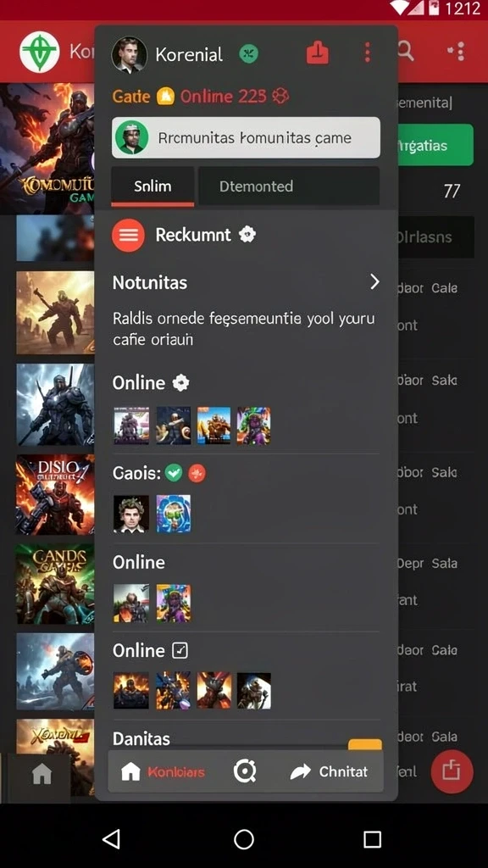Tap the yellow button beside Danitas
This screenshot has height=868, width=488.
pyautogui.click(x=365, y=744)
